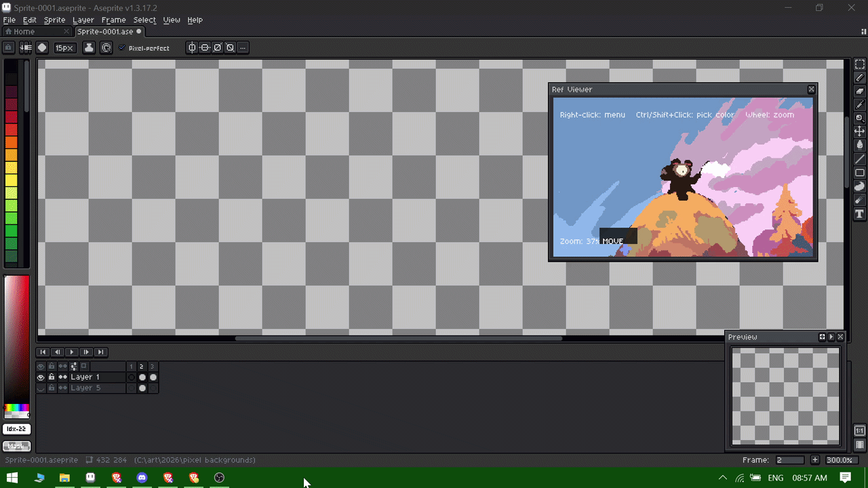Toggle visibility of all layers in timeline header
This screenshot has height=488, width=868.
click(41, 366)
